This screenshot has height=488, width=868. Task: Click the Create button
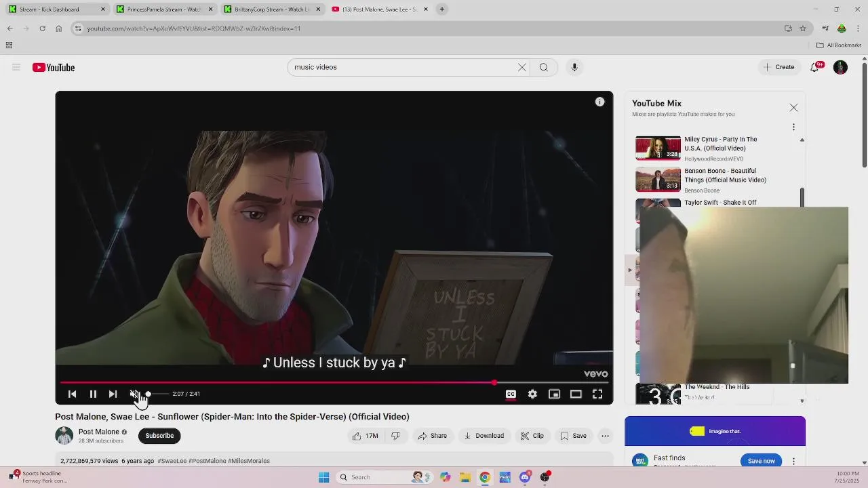tap(778, 67)
